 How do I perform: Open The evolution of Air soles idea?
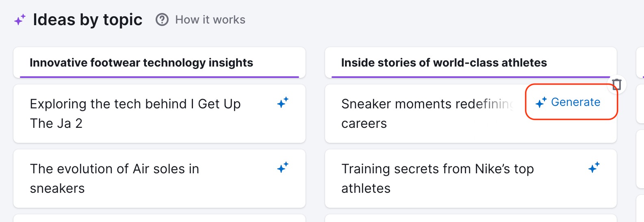coord(115,179)
